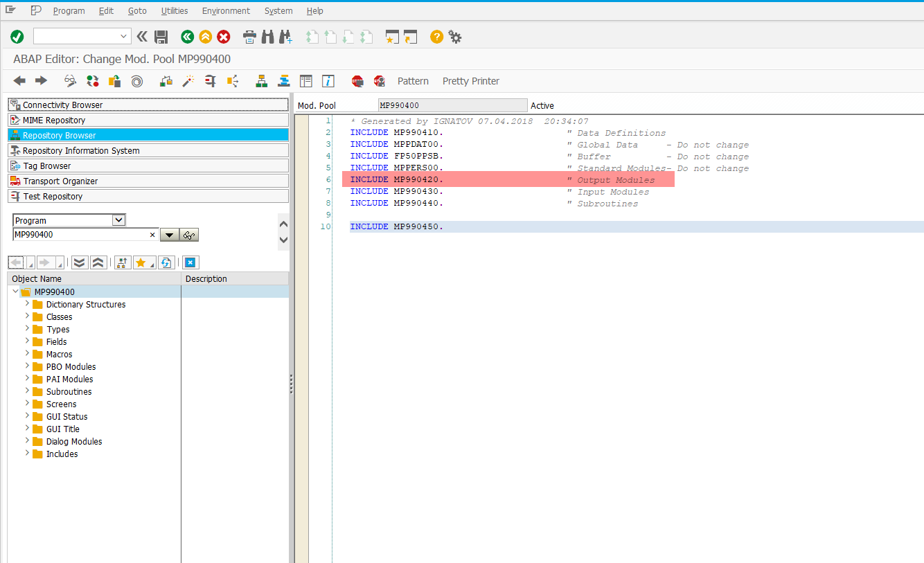Click the printer icon
Image resolution: width=924 pixels, height=563 pixels.
pyautogui.click(x=249, y=37)
